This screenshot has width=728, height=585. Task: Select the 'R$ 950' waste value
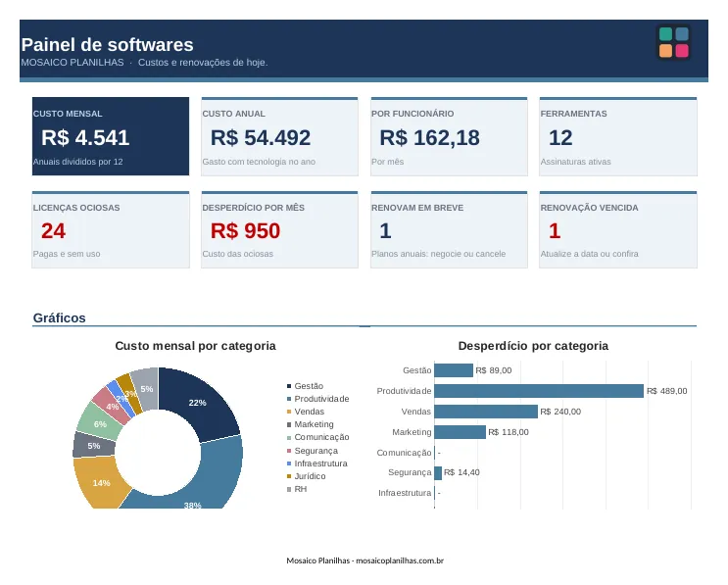tap(246, 230)
